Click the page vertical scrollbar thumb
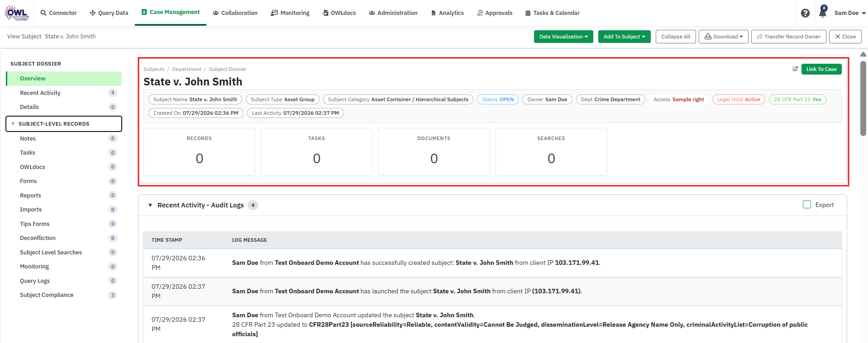The height and width of the screenshot is (343, 868). pos(863,98)
